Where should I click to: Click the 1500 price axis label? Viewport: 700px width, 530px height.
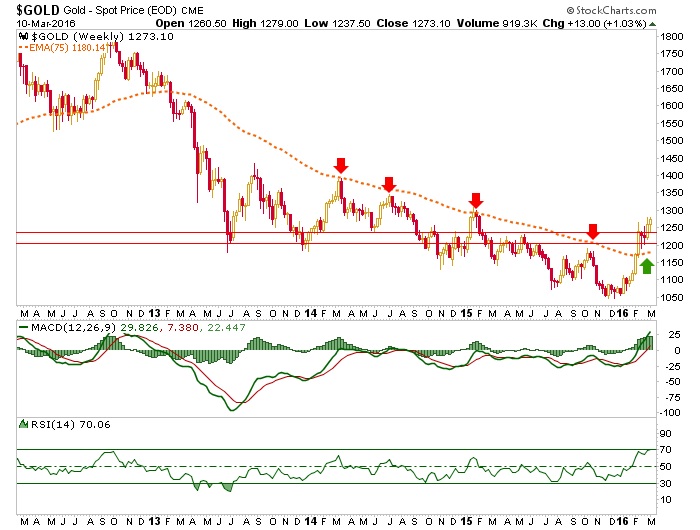pyautogui.click(x=672, y=141)
